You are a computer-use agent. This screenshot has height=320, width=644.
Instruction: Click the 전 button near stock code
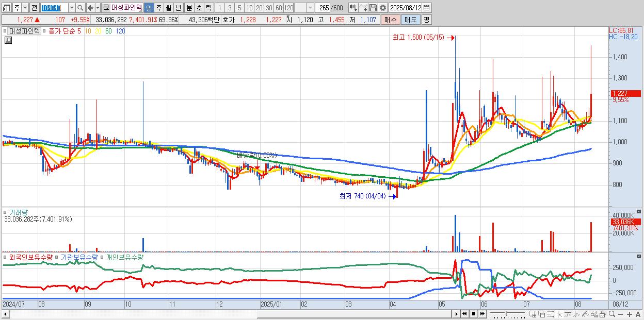[x=34, y=8]
